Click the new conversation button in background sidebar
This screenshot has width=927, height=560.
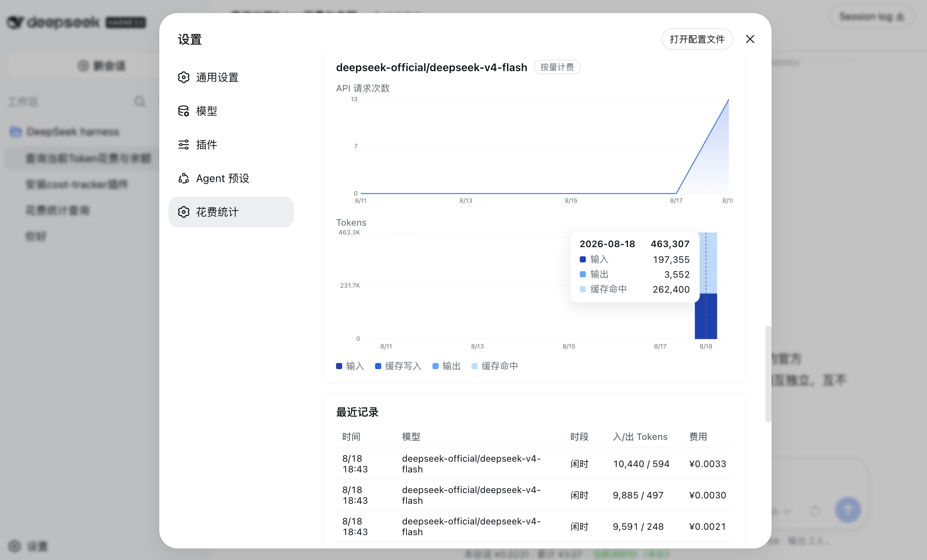coord(101,66)
